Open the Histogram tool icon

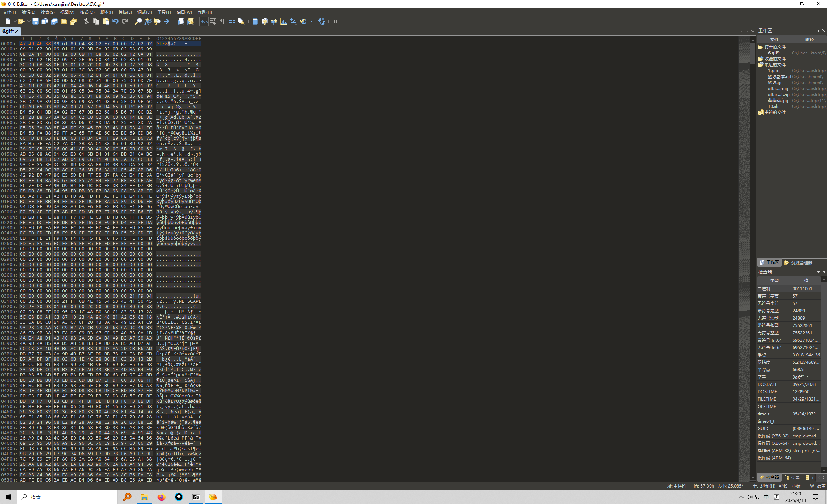click(283, 21)
